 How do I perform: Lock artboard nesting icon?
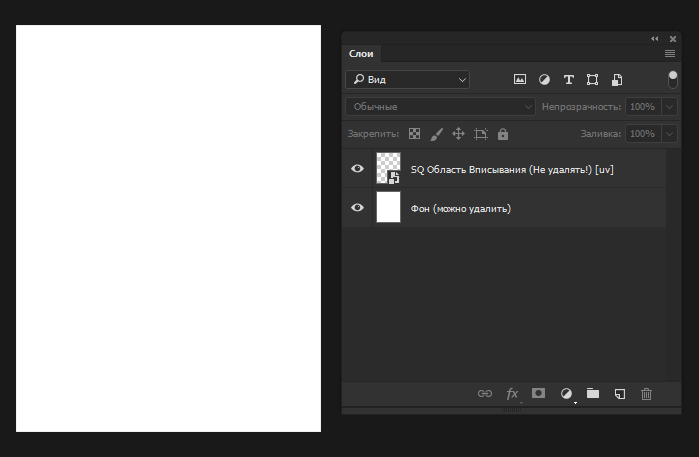481,134
